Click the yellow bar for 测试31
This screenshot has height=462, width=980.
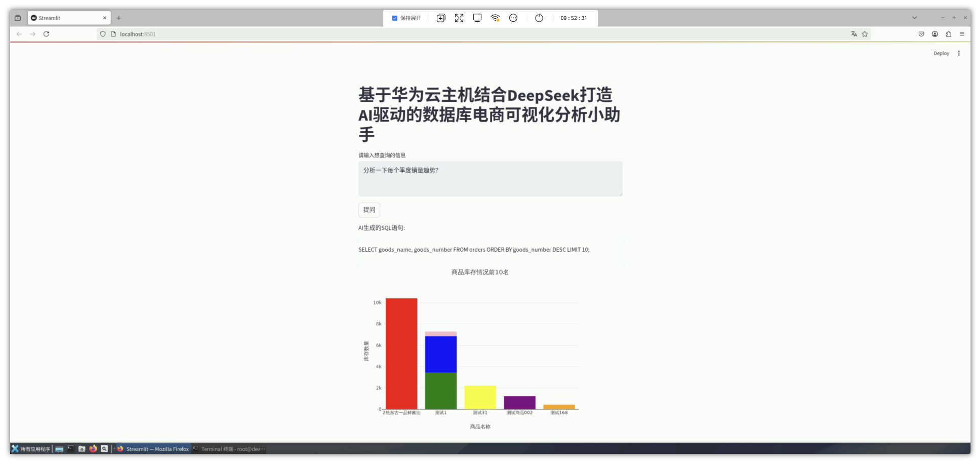click(480, 398)
